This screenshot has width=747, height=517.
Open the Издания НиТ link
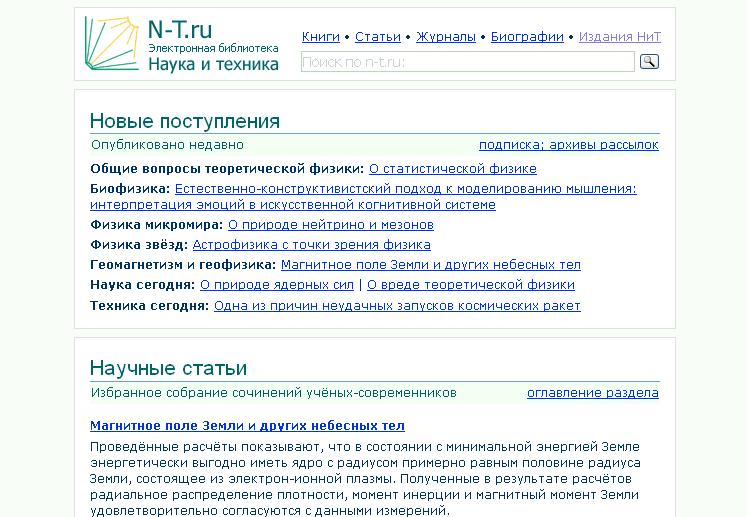[x=620, y=37]
